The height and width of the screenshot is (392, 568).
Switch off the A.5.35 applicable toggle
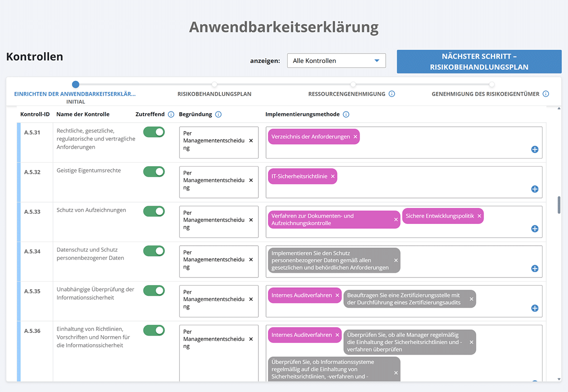(154, 291)
